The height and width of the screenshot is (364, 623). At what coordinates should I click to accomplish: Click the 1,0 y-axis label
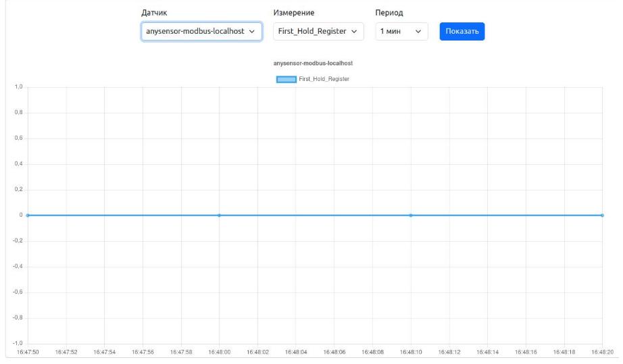tap(19, 88)
